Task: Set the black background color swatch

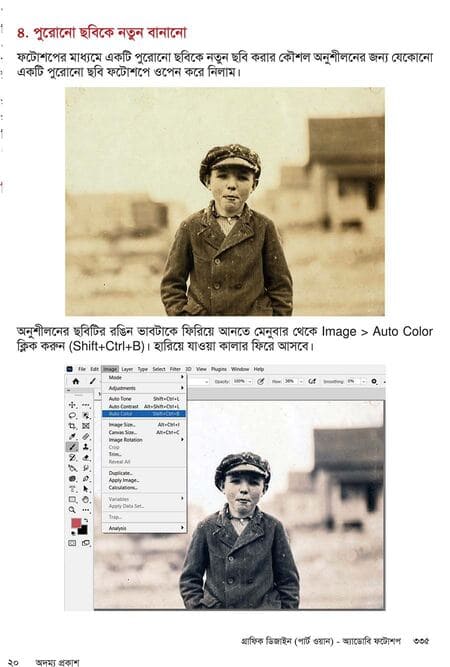Action: 83,530
